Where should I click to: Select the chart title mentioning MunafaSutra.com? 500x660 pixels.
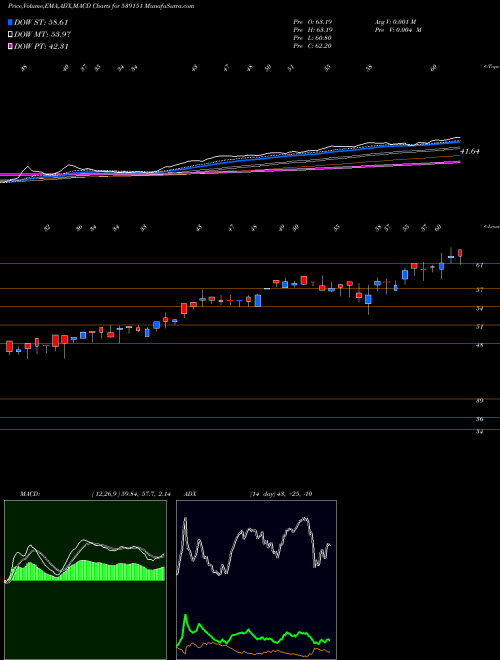coord(101,7)
